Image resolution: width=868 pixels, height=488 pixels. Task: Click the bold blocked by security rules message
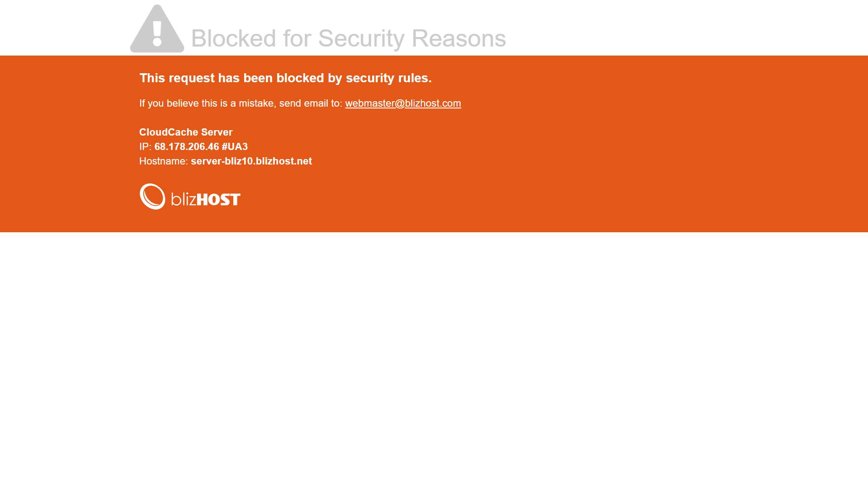pyautogui.click(x=285, y=78)
